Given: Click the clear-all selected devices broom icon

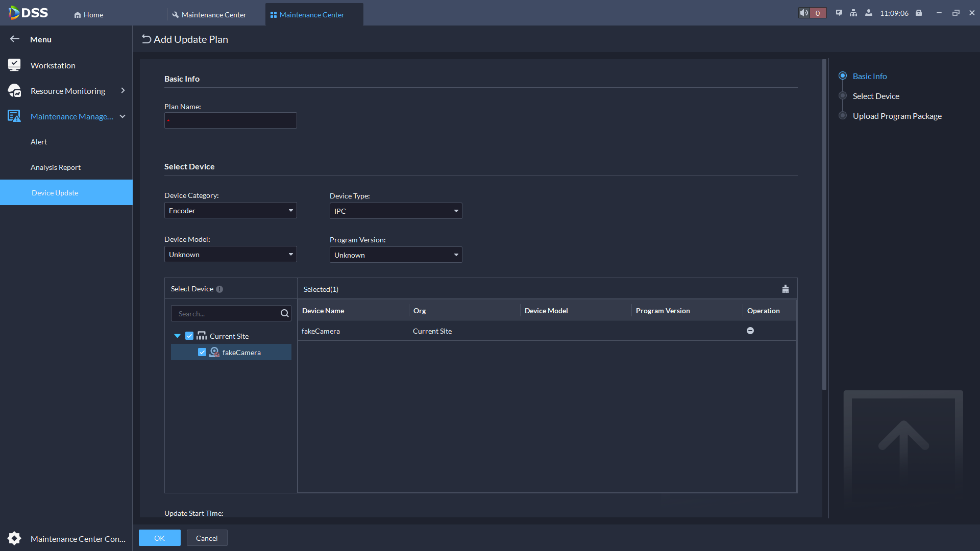Looking at the screenshot, I should tap(786, 289).
